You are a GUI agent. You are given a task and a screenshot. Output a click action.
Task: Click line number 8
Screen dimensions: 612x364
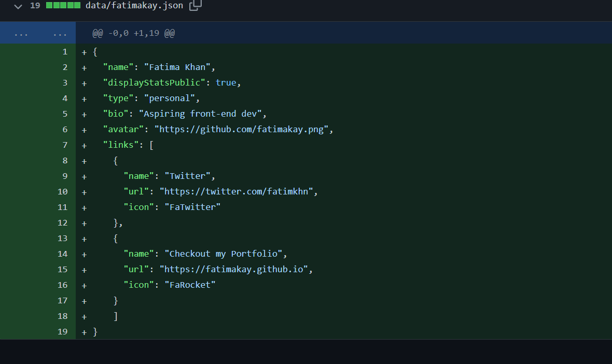[x=65, y=161]
